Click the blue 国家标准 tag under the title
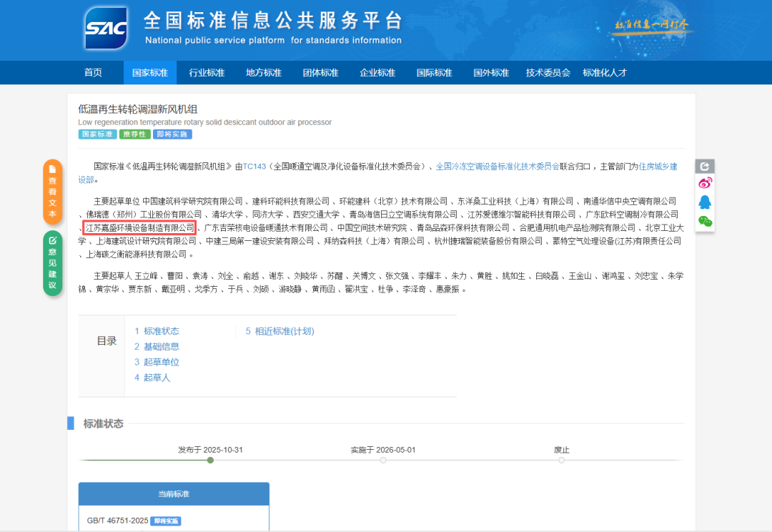 pyautogui.click(x=97, y=134)
